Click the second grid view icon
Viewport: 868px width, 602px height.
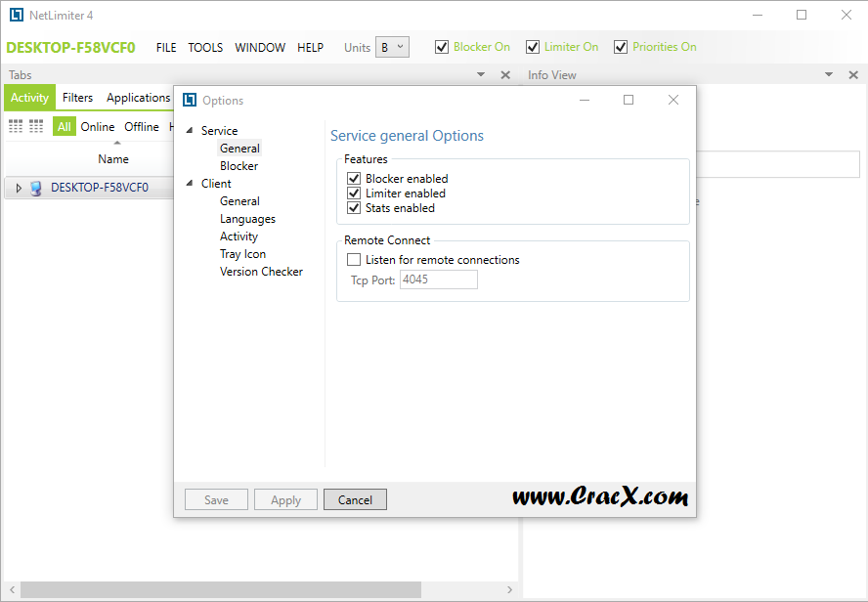(x=36, y=126)
